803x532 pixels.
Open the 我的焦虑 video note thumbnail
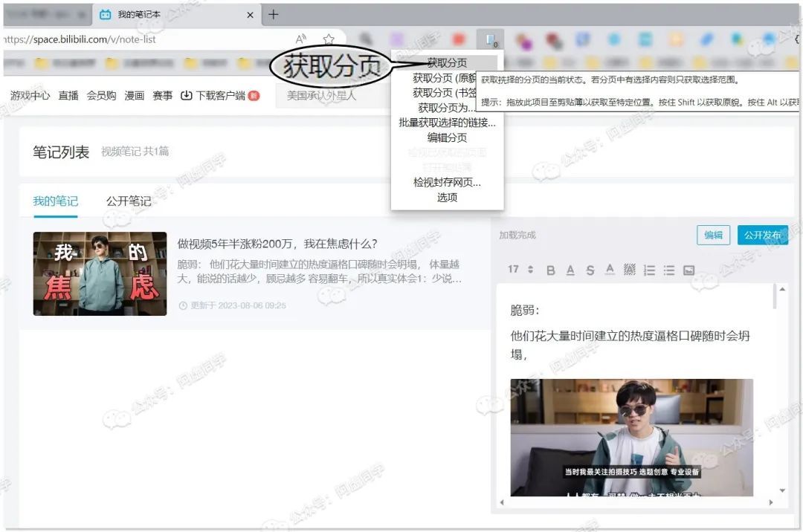click(100, 273)
